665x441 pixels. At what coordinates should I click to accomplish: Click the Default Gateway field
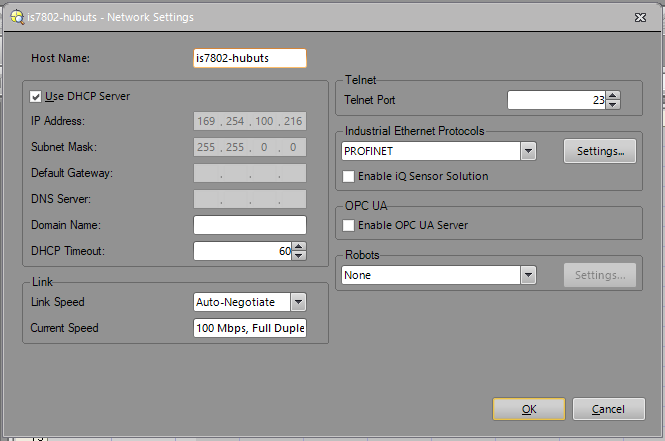click(250, 173)
